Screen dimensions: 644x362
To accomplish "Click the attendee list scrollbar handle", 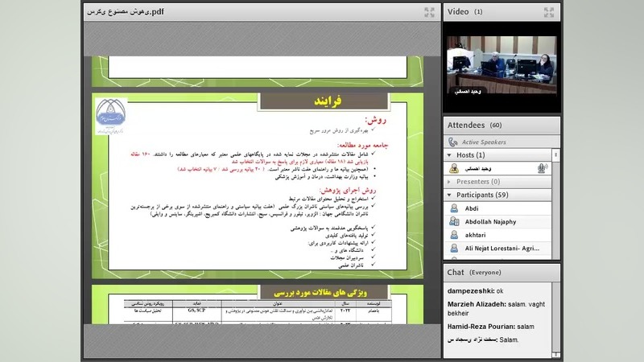I will (x=555, y=155).
